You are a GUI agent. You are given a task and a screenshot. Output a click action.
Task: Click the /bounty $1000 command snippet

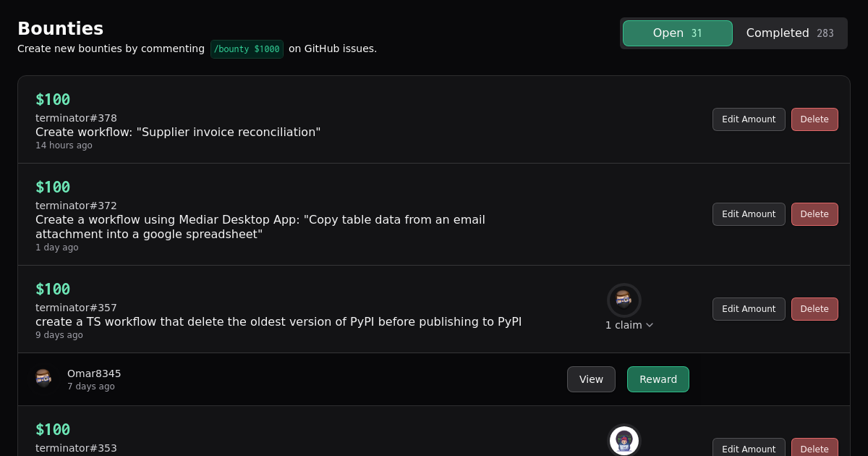(x=247, y=49)
